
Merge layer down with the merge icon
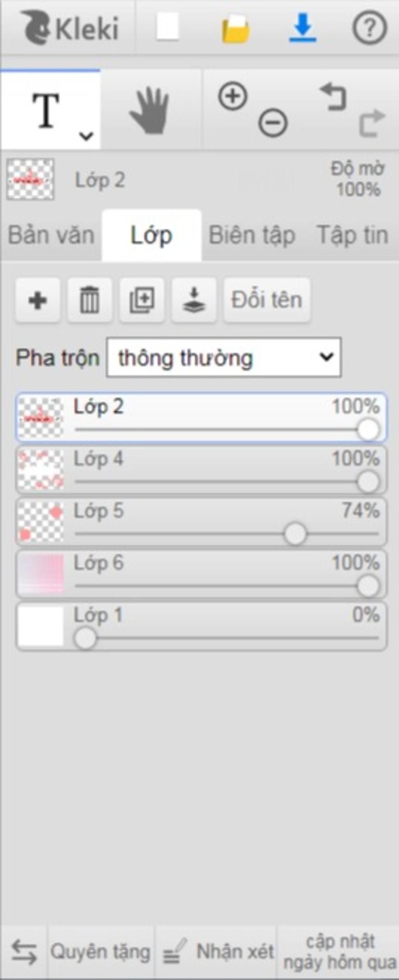pyautogui.click(x=194, y=300)
